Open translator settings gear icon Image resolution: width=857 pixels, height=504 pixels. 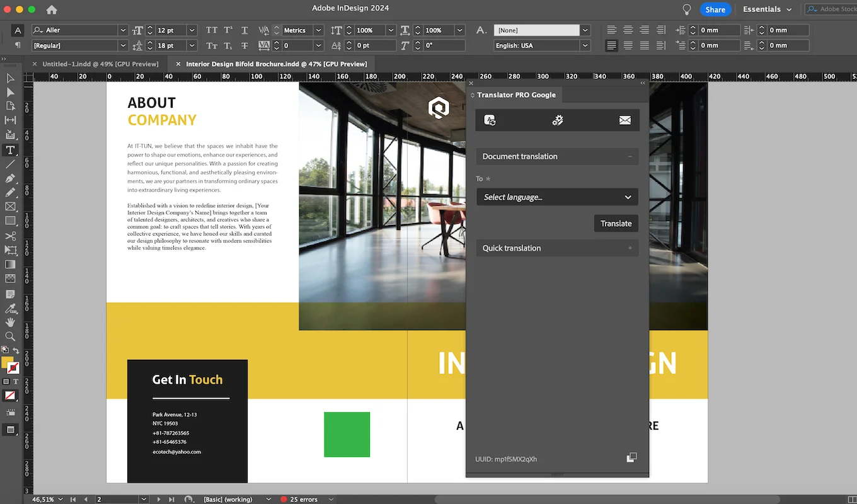point(558,120)
